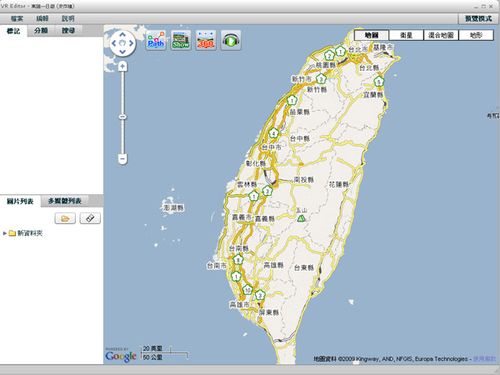Switch map view to 混合地圖 hybrid
The height and width of the screenshot is (375, 500).
[441, 35]
